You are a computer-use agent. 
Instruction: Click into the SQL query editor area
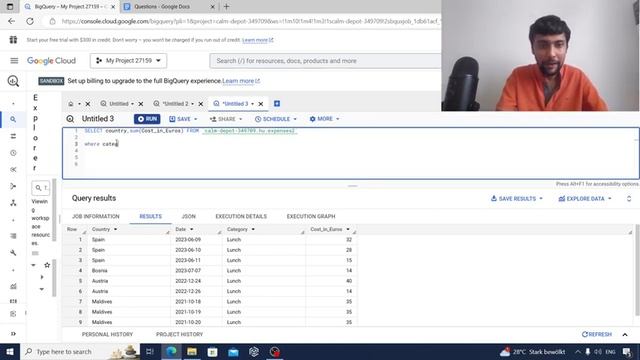pyautogui.click(x=351, y=153)
